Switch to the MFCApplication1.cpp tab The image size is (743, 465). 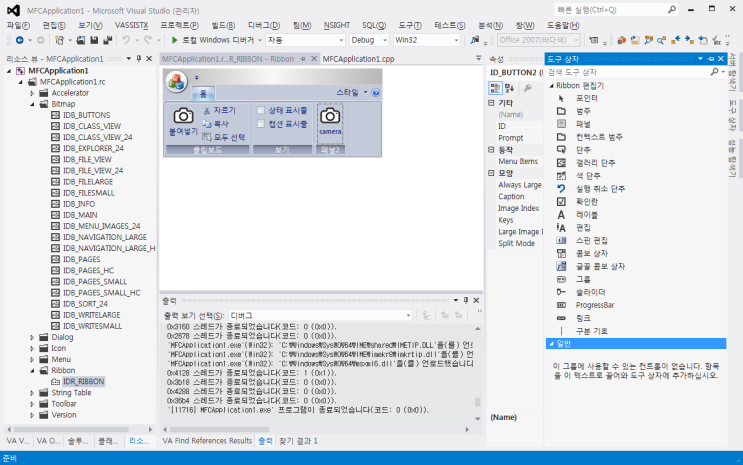tap(358, 59)
